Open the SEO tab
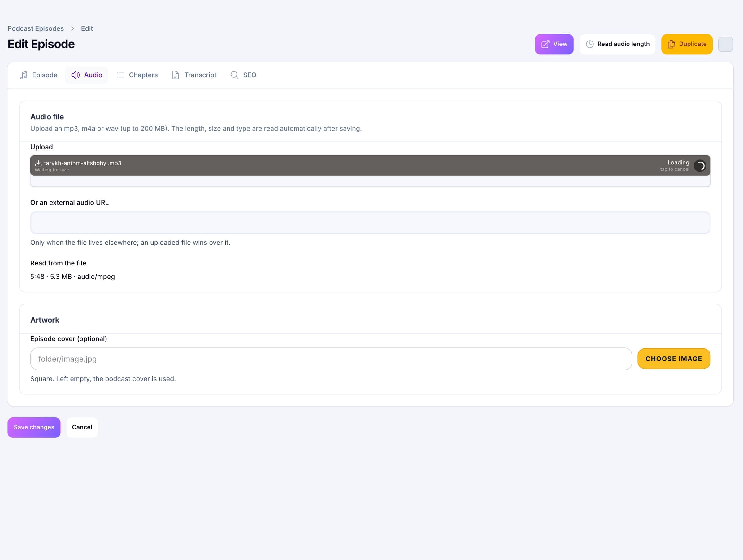Screen dimensions: 743x560 click(244, 75)
